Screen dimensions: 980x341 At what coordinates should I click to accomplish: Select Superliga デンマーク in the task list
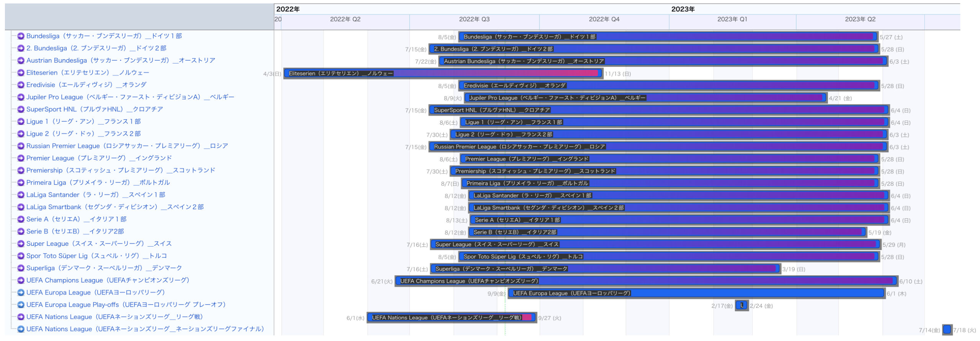tap(104, 268)
